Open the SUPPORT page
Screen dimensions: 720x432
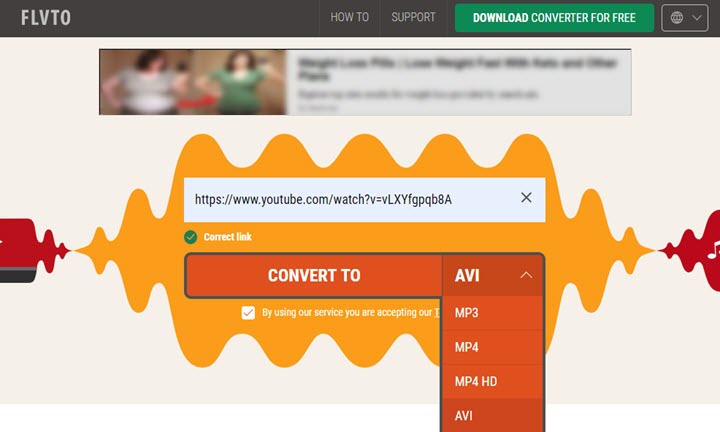coord(413,17)
